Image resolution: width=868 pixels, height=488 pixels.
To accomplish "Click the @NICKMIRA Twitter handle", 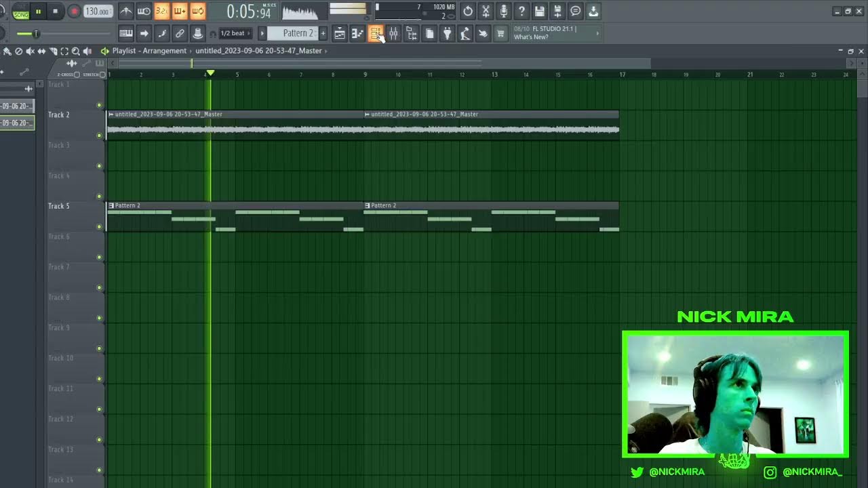I will point(677,472).
